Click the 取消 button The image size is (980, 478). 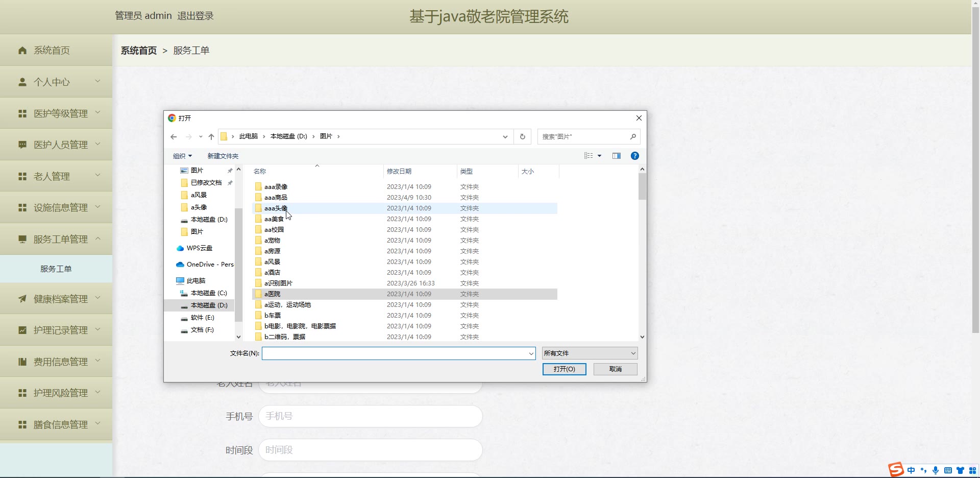(615, 369)
